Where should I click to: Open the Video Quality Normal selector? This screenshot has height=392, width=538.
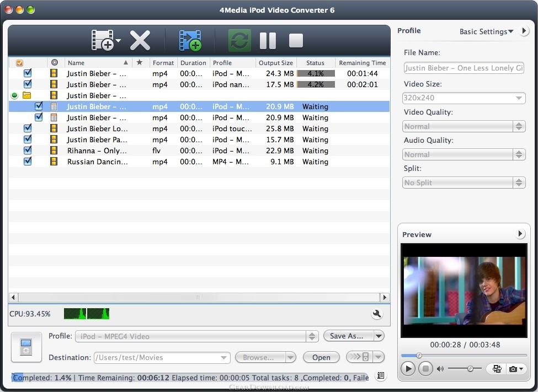pyautogui.click(x=464, y=126)
